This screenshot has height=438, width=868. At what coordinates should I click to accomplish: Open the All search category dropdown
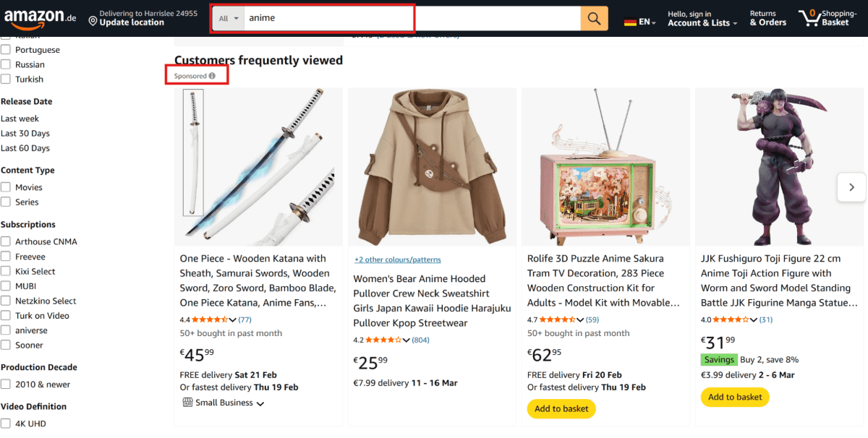229,18
